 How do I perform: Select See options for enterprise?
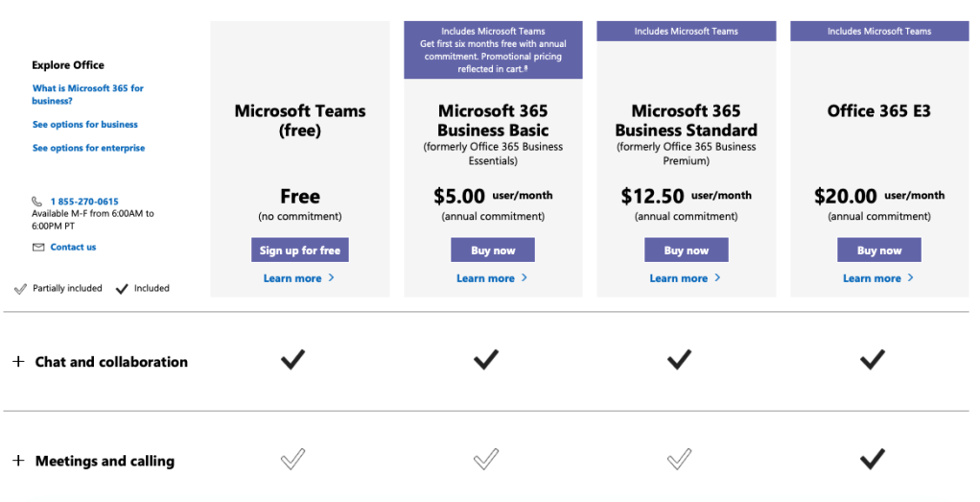pos(89,148)
